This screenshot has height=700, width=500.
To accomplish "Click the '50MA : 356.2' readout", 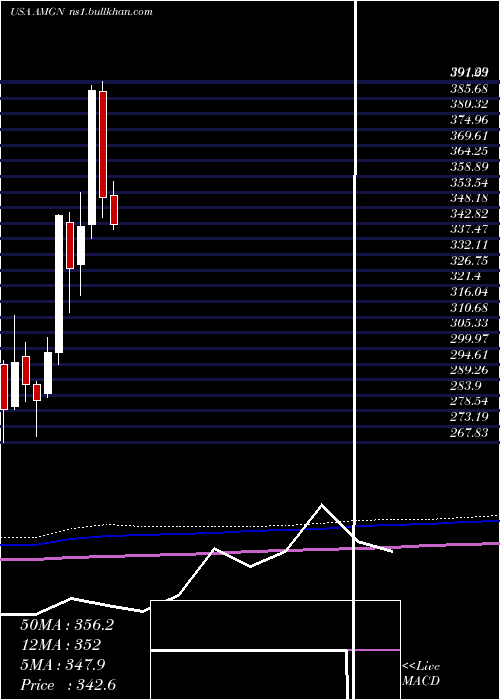I will point(67,625).
